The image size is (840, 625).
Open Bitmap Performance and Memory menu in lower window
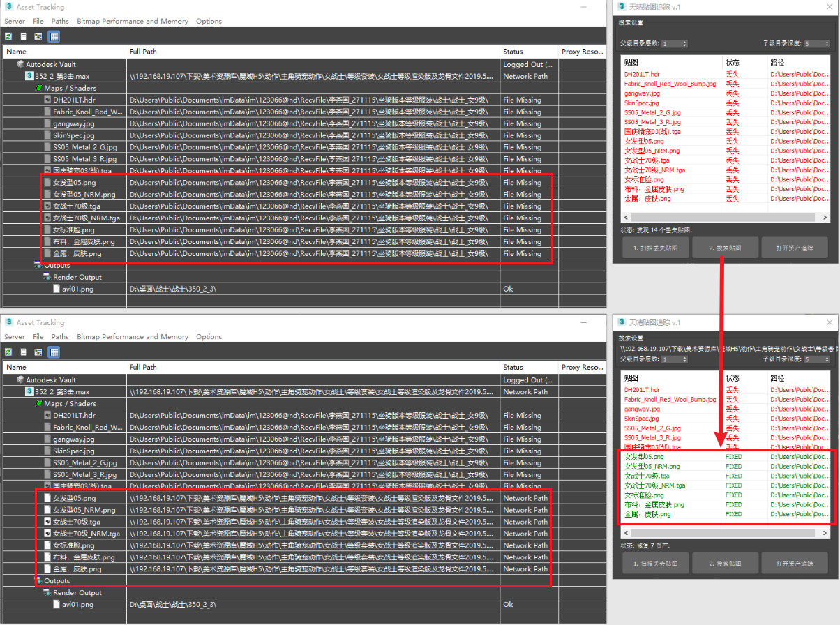133,336
